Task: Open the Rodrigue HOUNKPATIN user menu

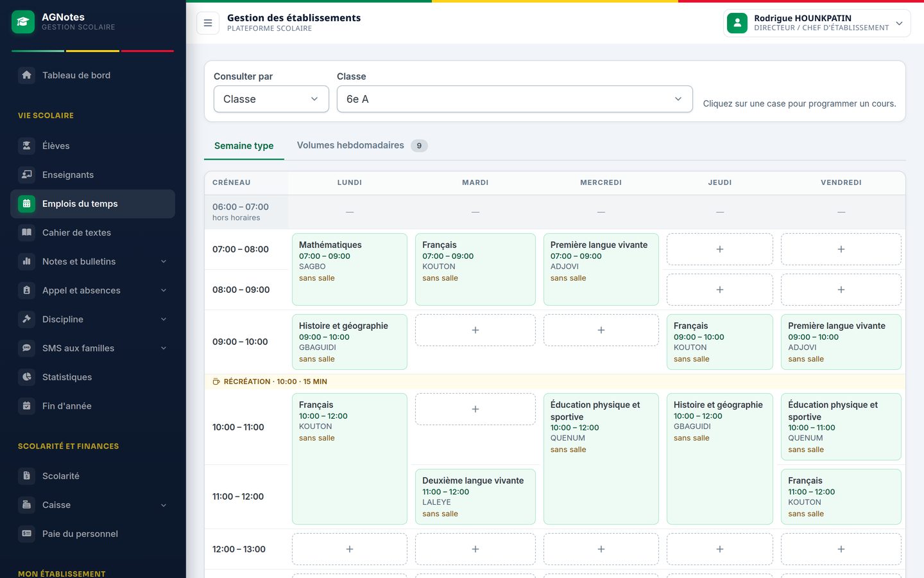Action: (x=817, y=23)
